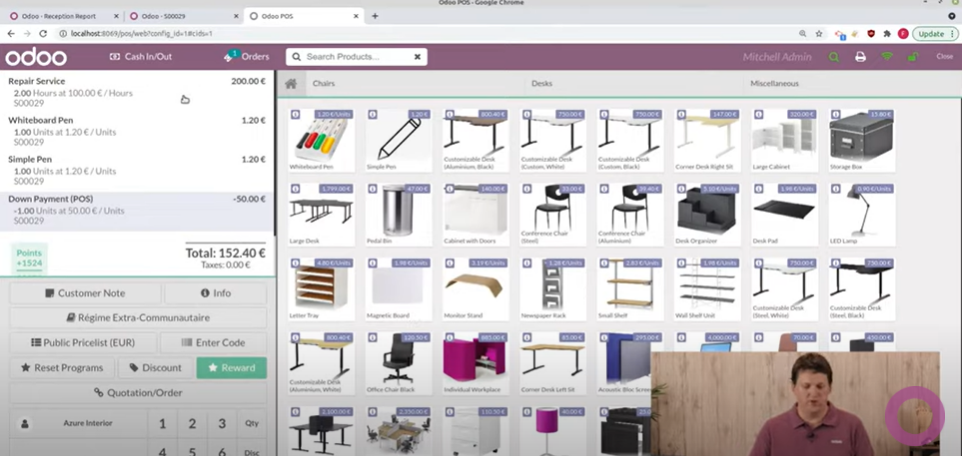Show info for Large Cabinet product
Viewport: 962px width, 456px height.
[758, 114]
